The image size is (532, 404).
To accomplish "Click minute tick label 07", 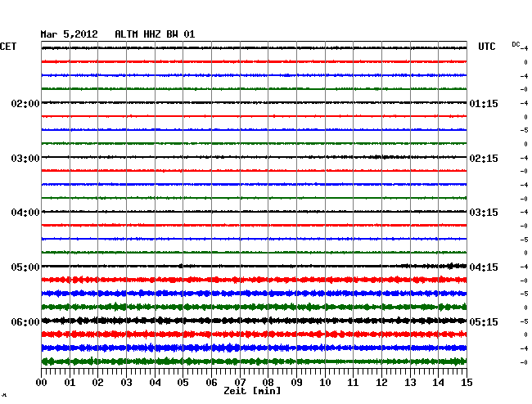I will pos(240,383).
